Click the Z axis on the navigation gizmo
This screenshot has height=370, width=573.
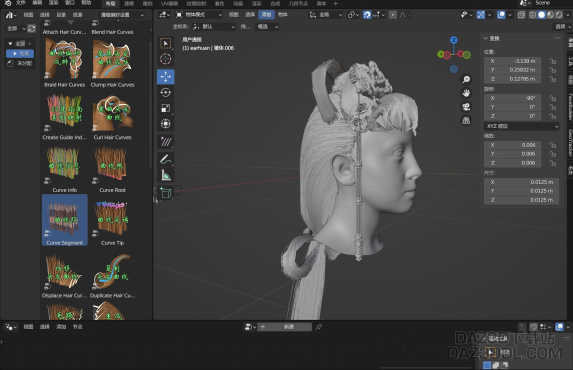[x=454, y=40]
